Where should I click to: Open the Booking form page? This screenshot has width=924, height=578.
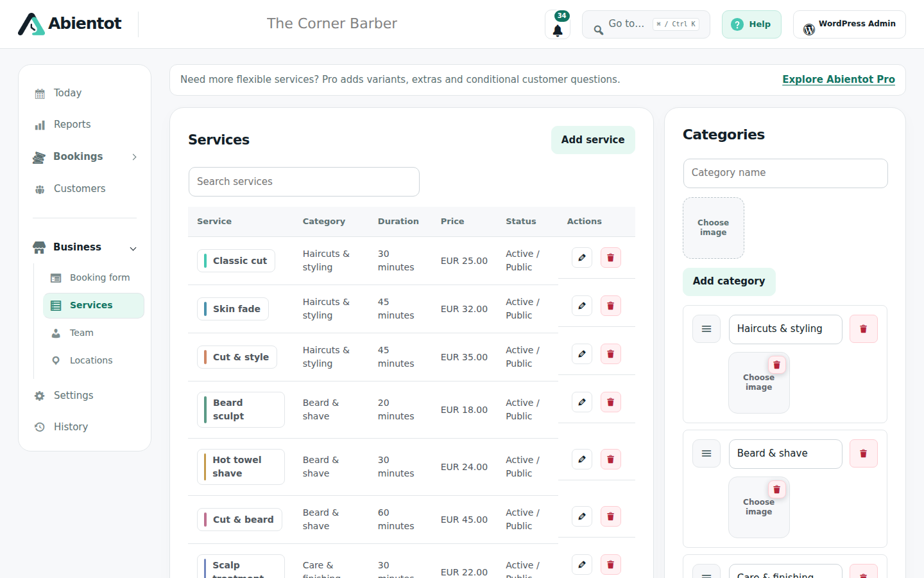[x=94, y=277]
